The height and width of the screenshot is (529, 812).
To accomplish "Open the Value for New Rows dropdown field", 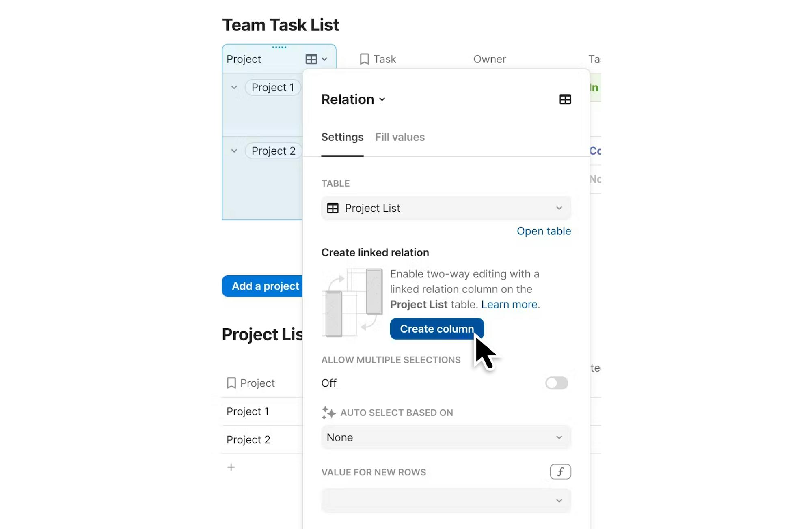I will coord(446,501).
